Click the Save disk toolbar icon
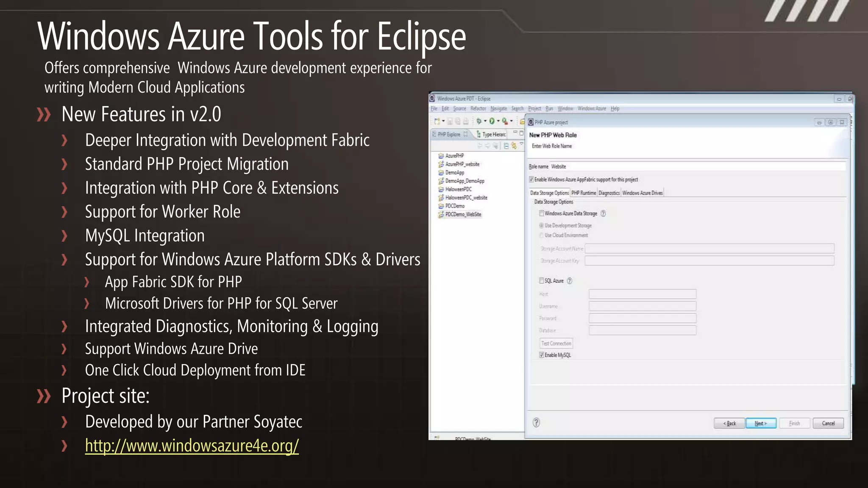The image size is (868, 488). tap(450, 122)
